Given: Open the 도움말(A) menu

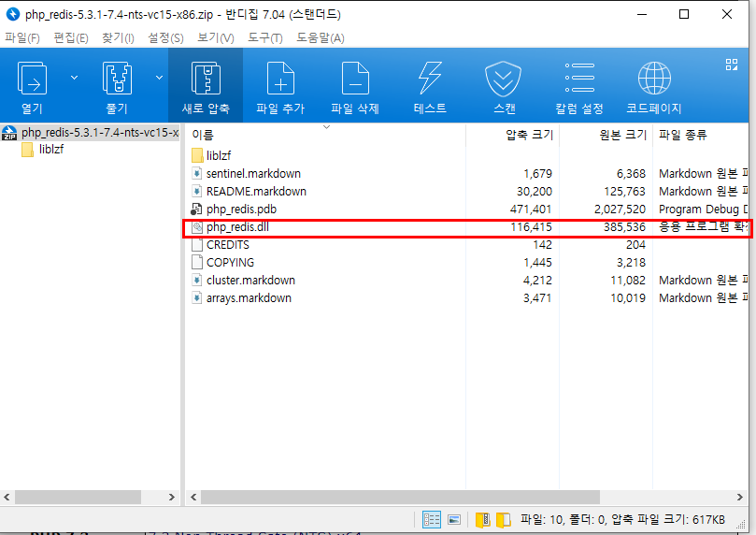Looking at the screenshot, I should pyautogui.click(x=321, y=37).
